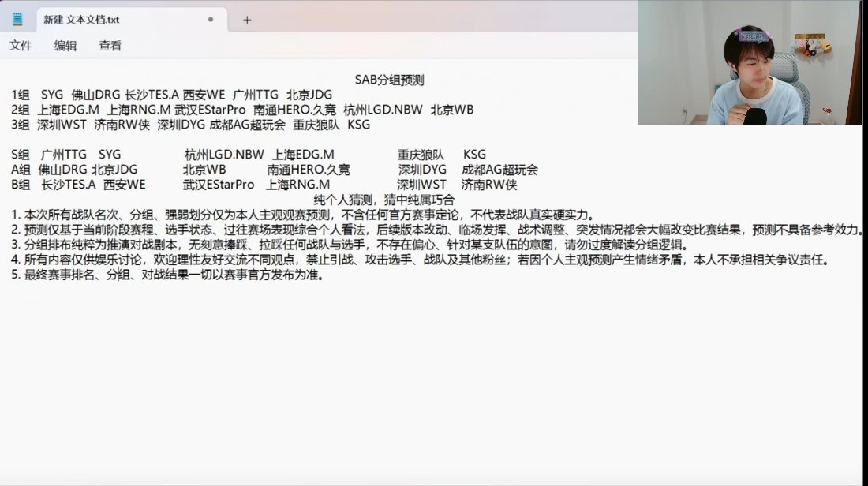This screenshot has width=868, height=486.
Task: Click 成都AG超玩会 in the 3组 row
Action: coord(247,125)
